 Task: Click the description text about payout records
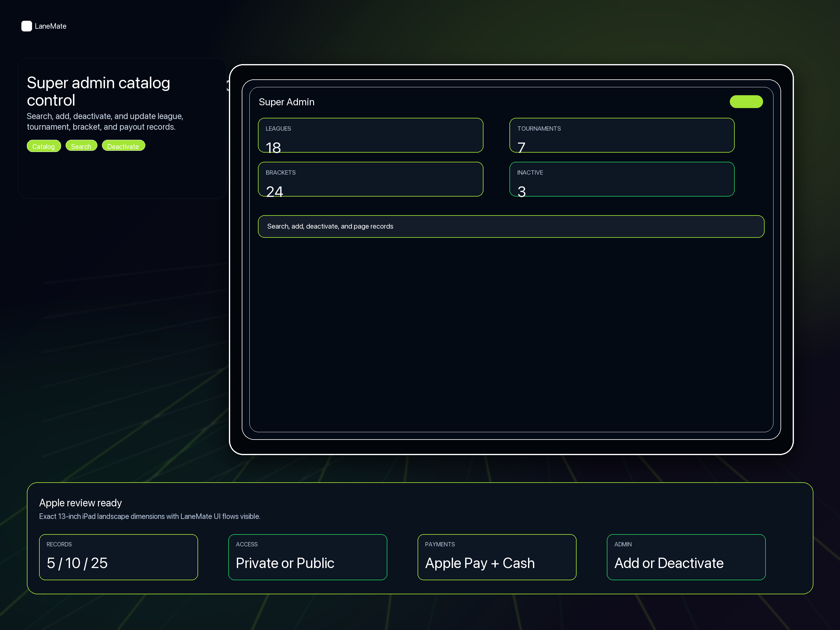coord(105,121)
